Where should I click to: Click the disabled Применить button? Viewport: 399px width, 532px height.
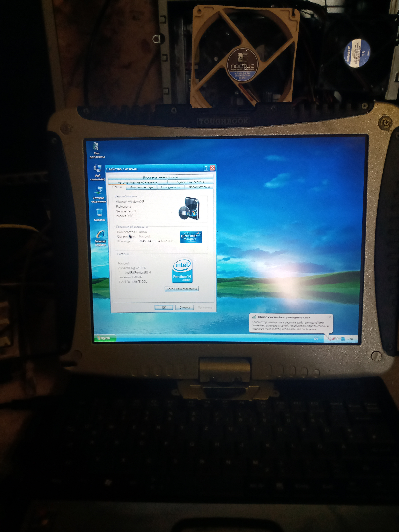[205, 307]
